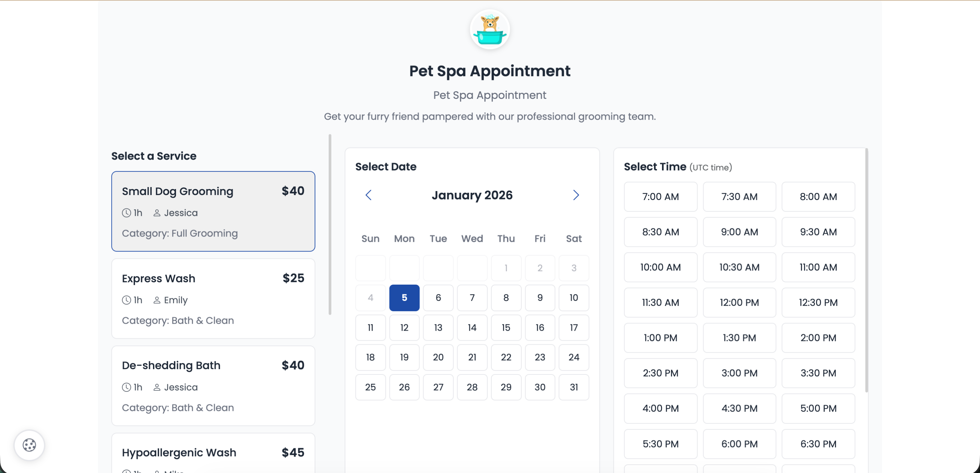This screenshot has width=980, height=473.
Task: Click the person icon next to Emily
Action: tap(157, 300)
